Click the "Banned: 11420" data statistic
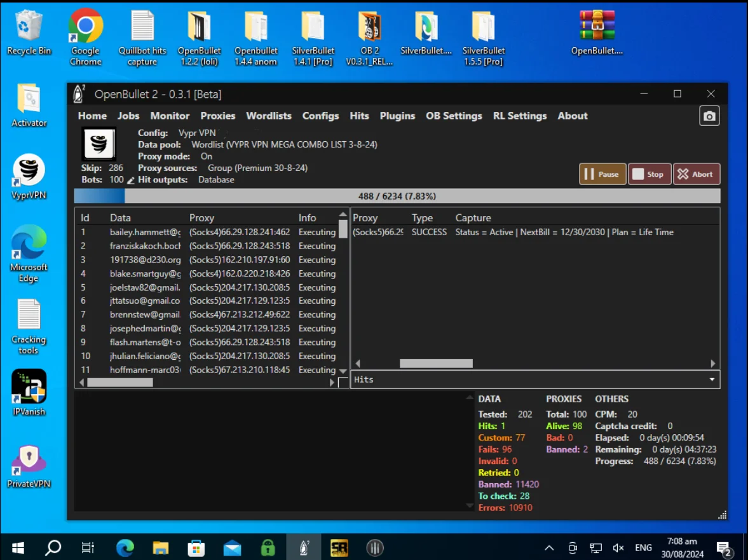The width and height of the screenshot is (748, 560). [508, 484]
